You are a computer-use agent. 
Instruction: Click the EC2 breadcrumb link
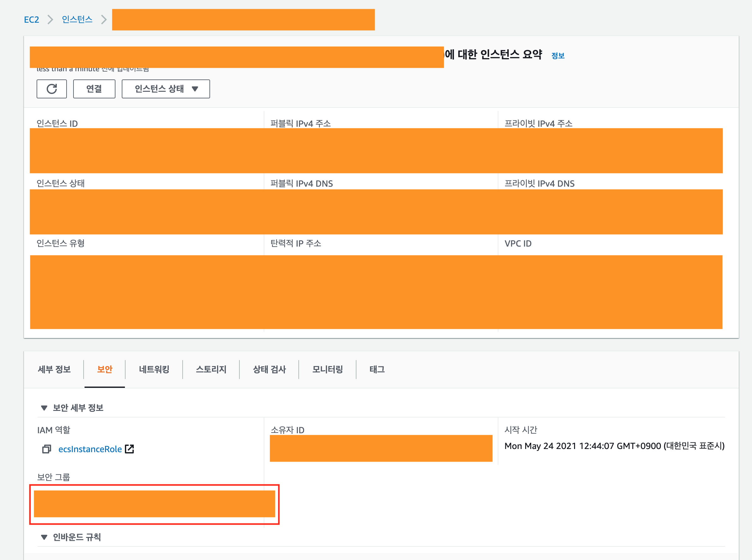click(32, 20)
